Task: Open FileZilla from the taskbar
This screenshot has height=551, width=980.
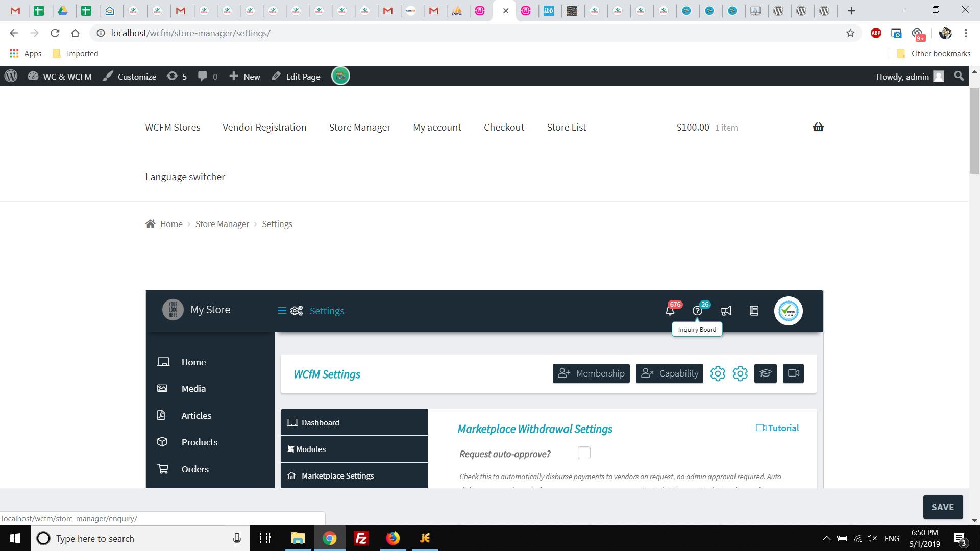Action: pos(361,538)
